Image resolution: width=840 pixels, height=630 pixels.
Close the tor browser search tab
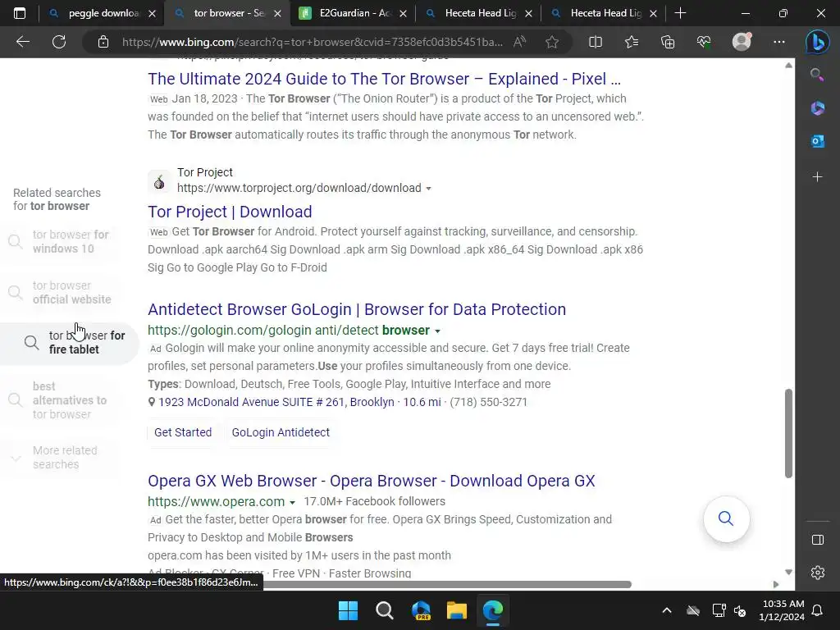(277, 13)
